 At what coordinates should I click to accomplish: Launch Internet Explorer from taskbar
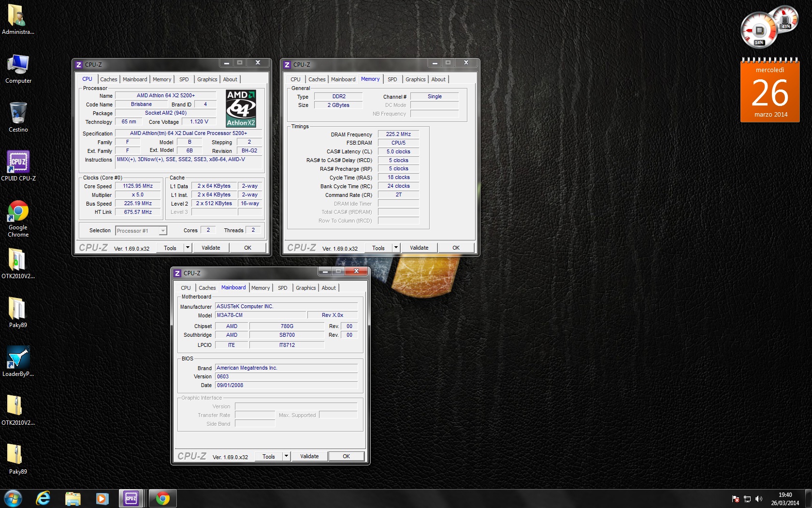(x=43, y=498)
